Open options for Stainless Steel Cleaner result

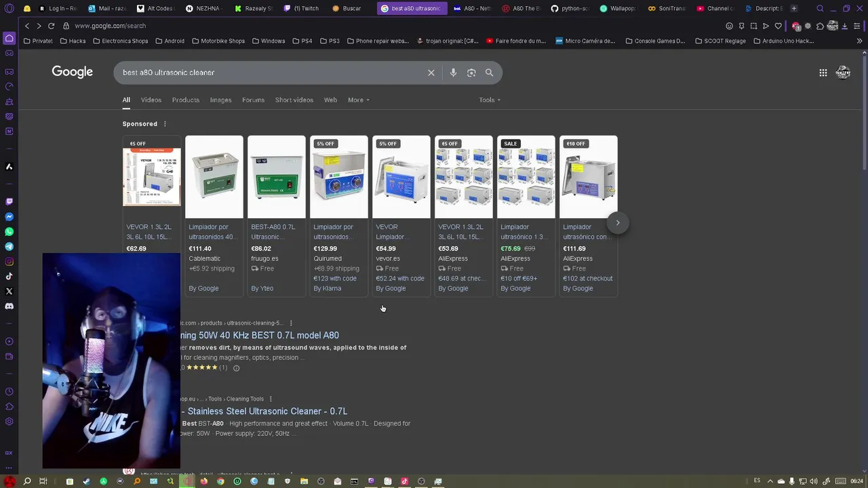click(x=271, y=399)
